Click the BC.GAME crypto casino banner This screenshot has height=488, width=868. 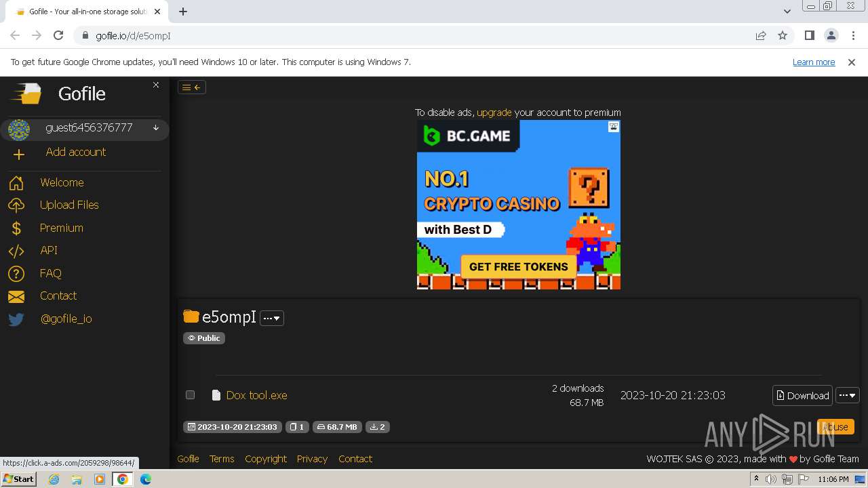coord(519,205)
